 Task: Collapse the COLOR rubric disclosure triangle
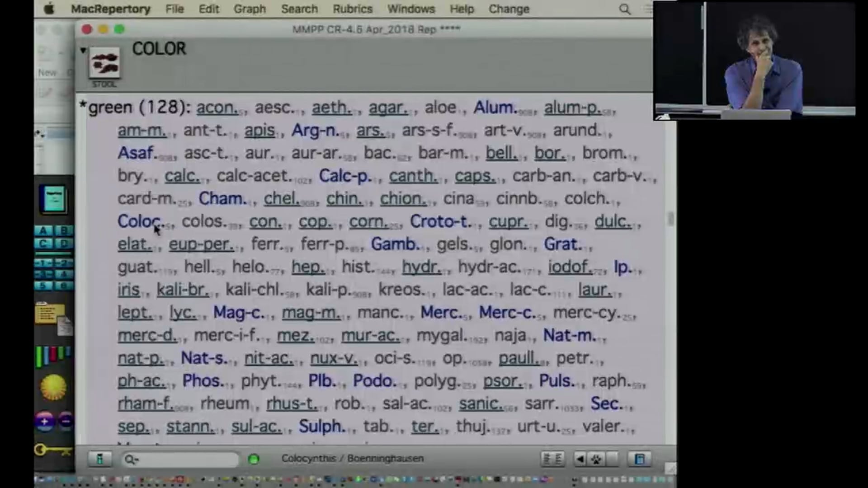(x=83, y=50)
